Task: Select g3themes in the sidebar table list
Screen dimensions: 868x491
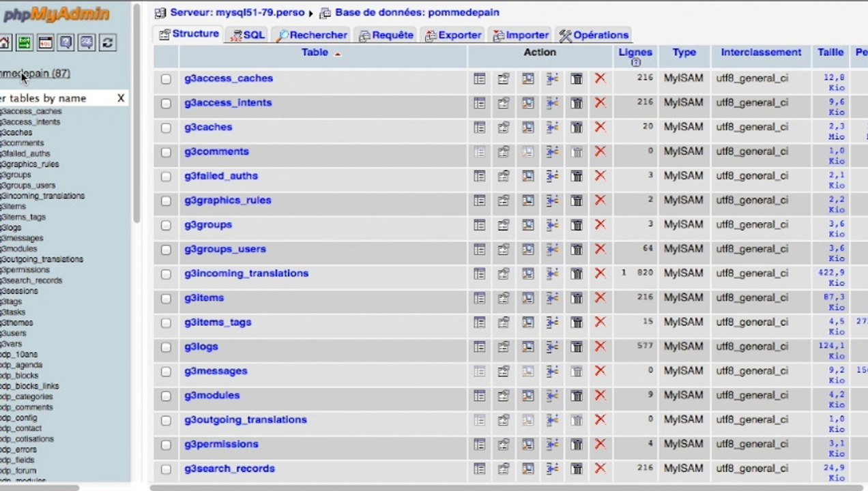Action: point(16,323)
